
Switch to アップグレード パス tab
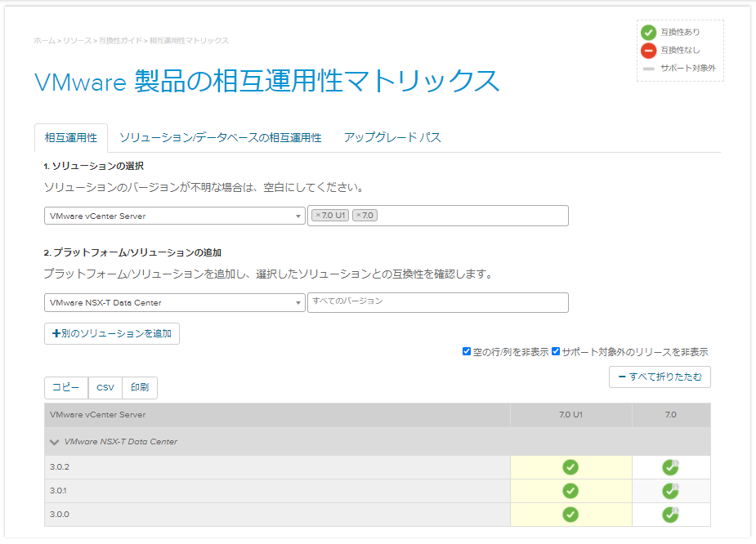pos(392,138)
